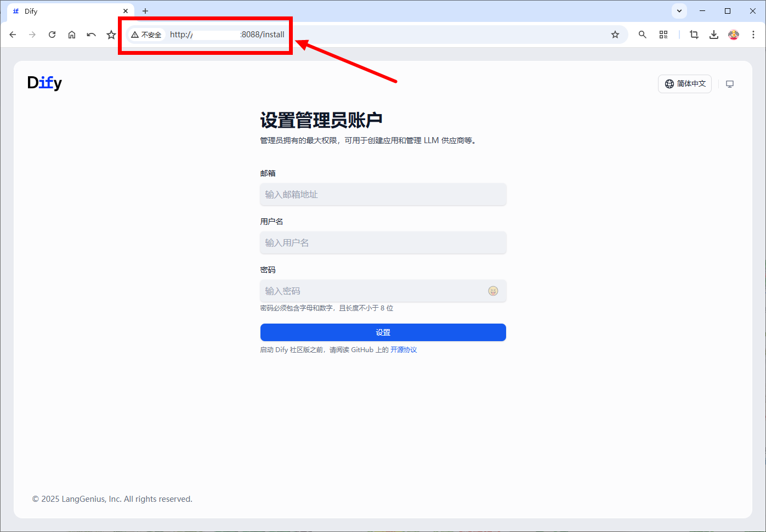Go back to the previous page
The height and width of the screenshot is (532, 766).
[13, 35]
